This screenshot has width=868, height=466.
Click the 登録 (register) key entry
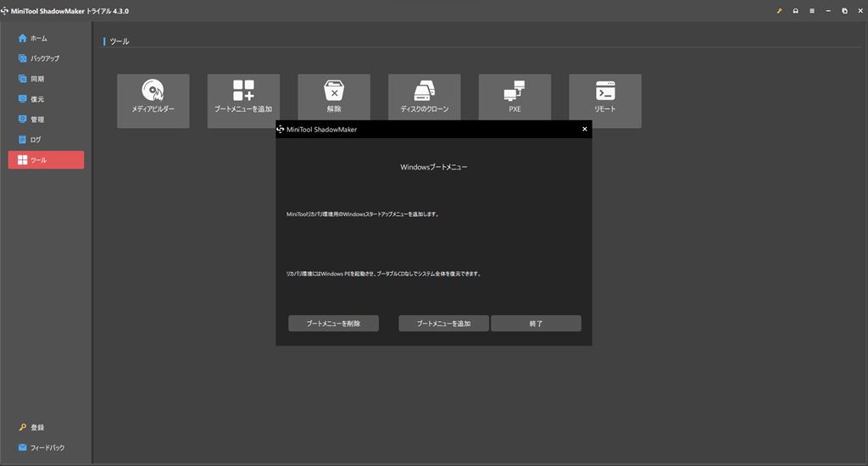pos(31,427)
